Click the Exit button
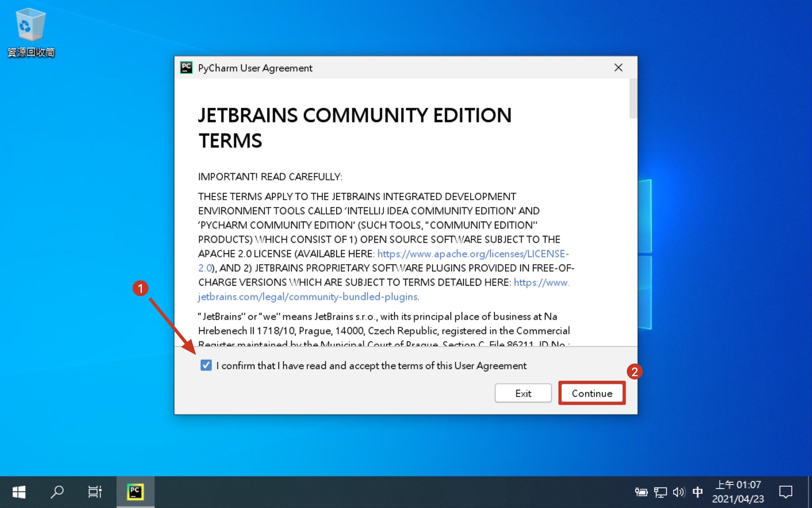Image resolution: width=812 pixels, height=508 pixels. [x=523, y=393]
